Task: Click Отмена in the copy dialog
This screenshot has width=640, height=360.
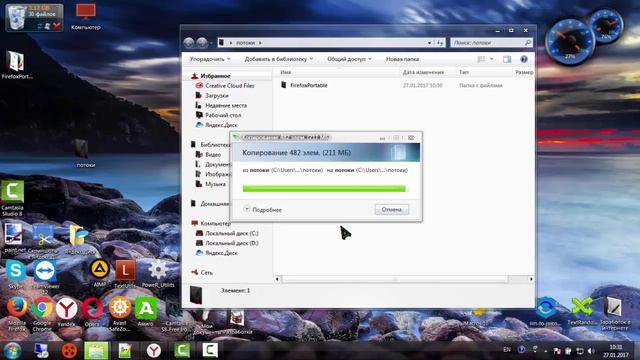Action: pyautogui.click(x=391, y=209)
